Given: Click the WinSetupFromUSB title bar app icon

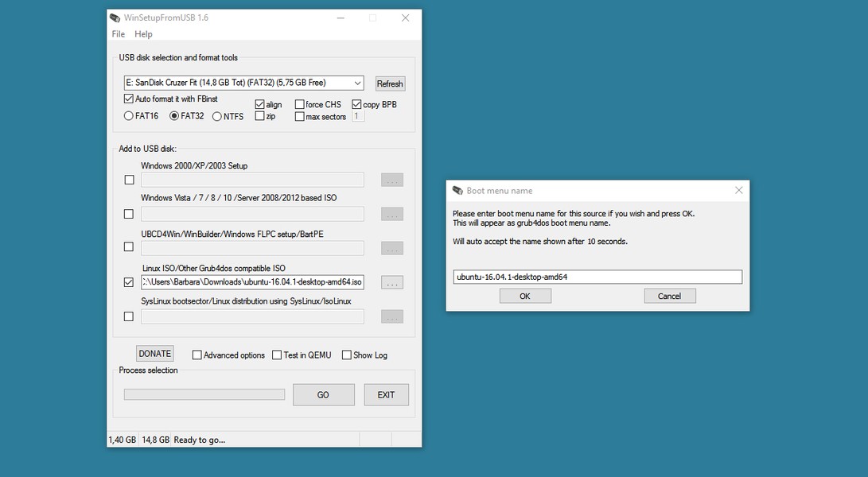Looking at the screenshot, I should tap(115, 17).
